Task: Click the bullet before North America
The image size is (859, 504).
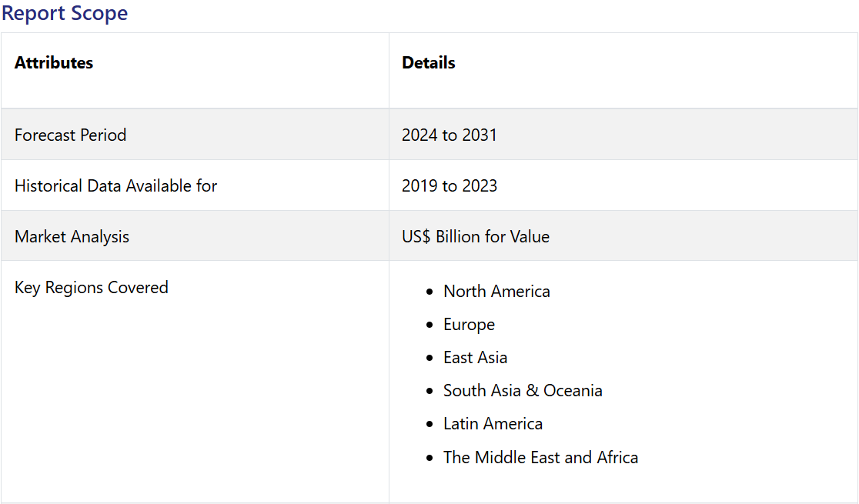Action: [x=429, y=292]
